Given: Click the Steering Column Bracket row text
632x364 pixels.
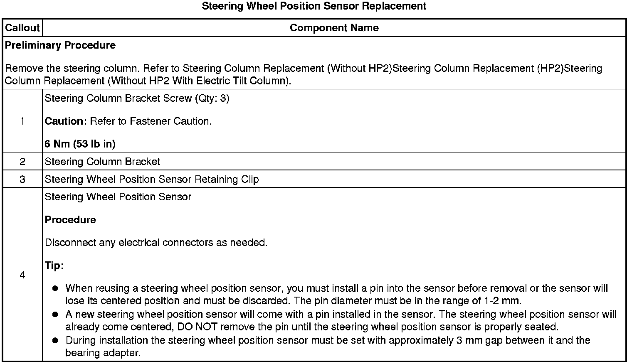Looking at the screenshot, I should tap(102, 162).
